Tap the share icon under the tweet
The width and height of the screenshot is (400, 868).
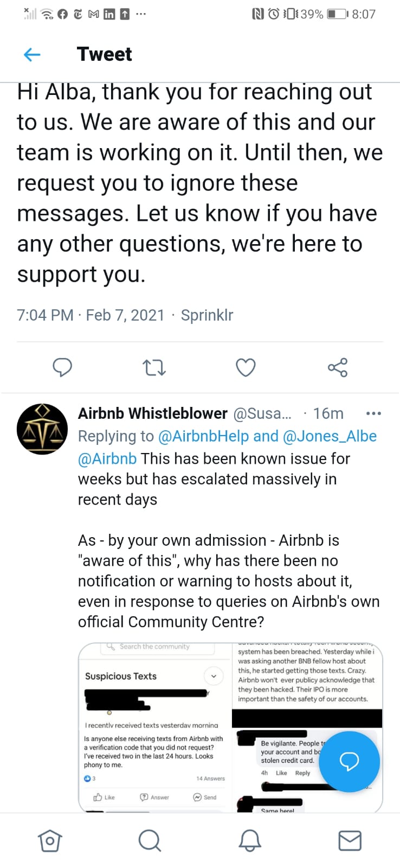pyautogui.click(x=338, y=368)
